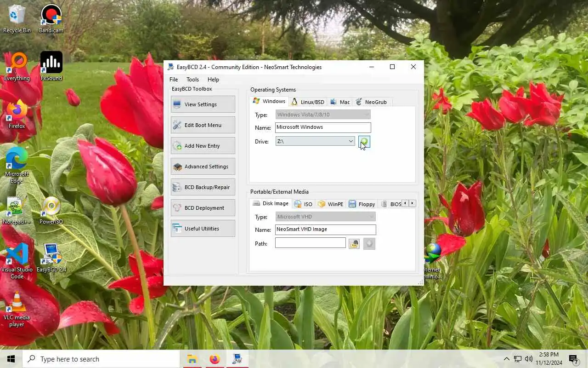Open Edit Boot Menu
The width and height of the screenshot is (588, 368).
click(203, 125)
